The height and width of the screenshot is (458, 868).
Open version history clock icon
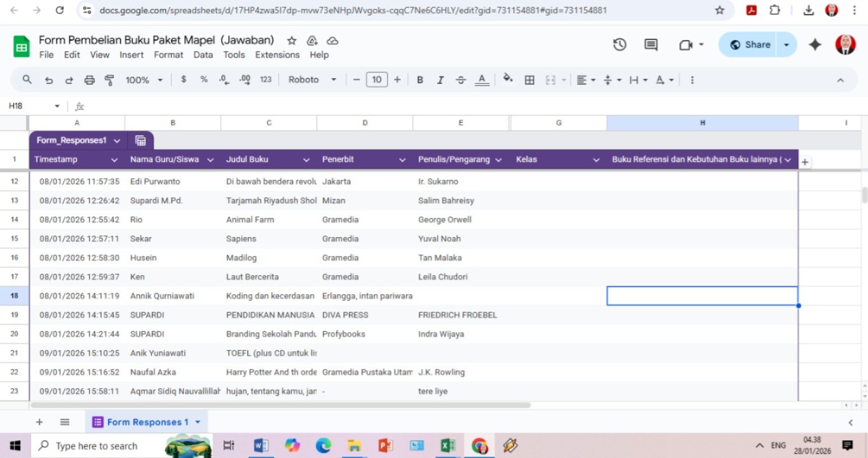[620, 44]
